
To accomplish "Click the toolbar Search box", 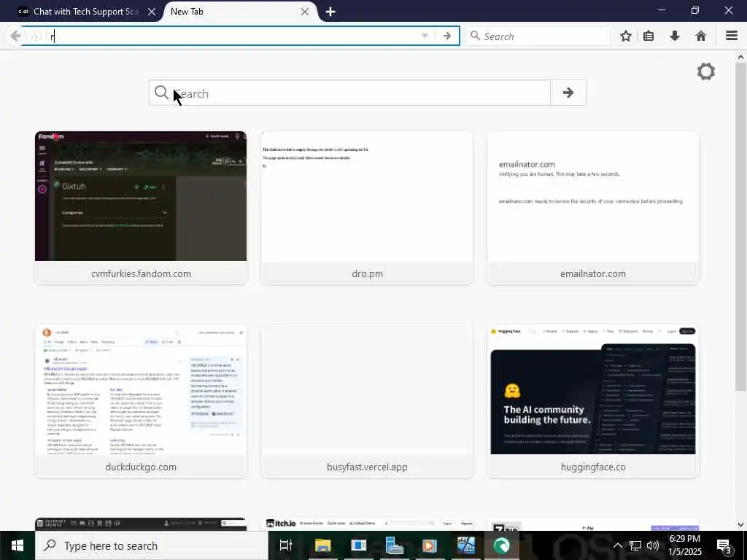I will [x=538, y=36].
